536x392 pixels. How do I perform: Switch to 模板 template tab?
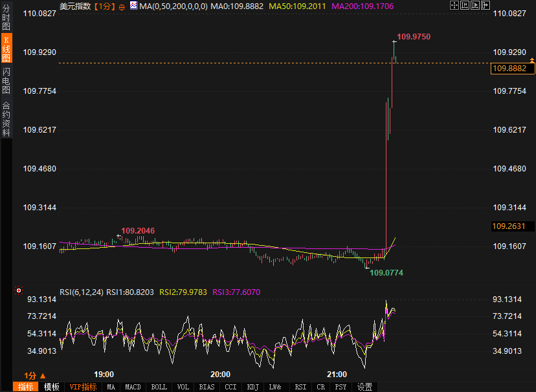click(52, 387)
